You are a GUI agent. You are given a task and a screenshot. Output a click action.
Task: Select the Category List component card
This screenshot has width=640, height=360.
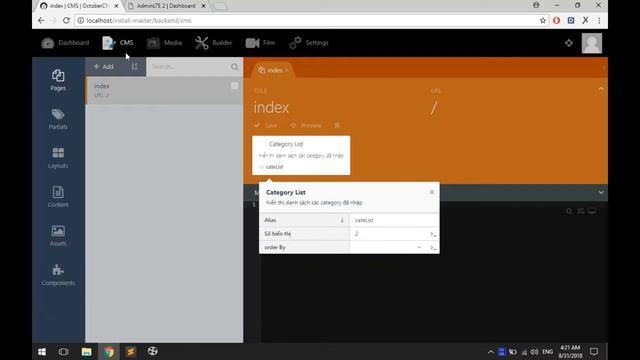(x=301, y=155)
